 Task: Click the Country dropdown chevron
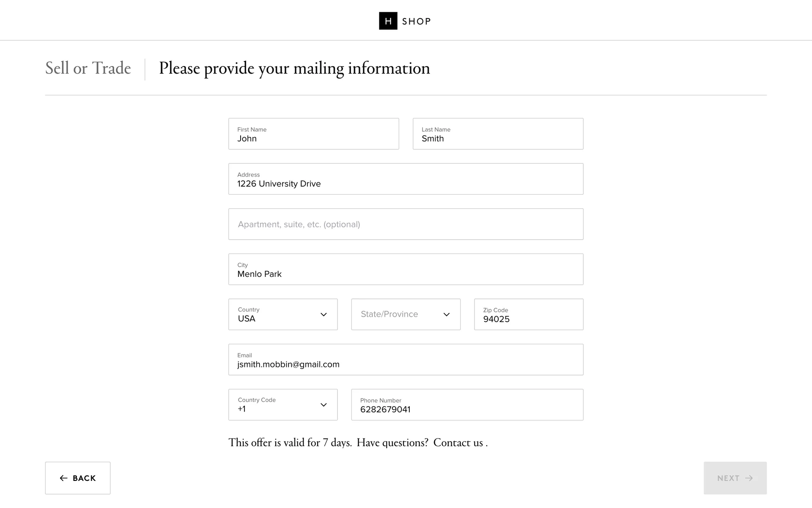pos(324,315)
